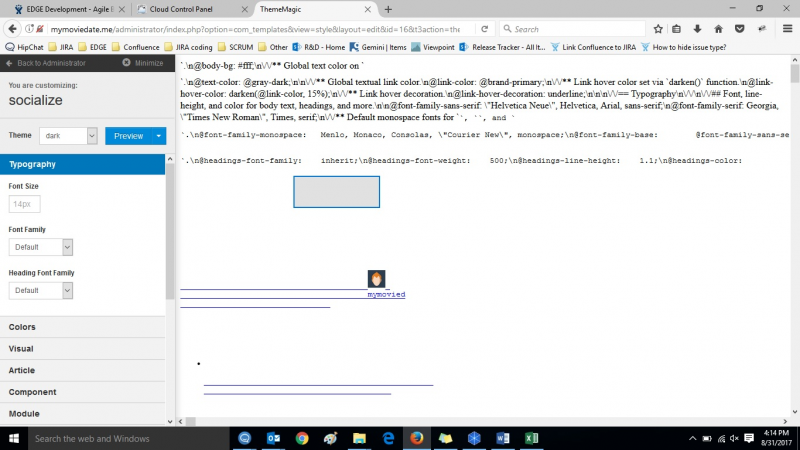Screen dimensions: 800x450
Task: Click the volume icon in tray
Action: (x=734, y=438)
